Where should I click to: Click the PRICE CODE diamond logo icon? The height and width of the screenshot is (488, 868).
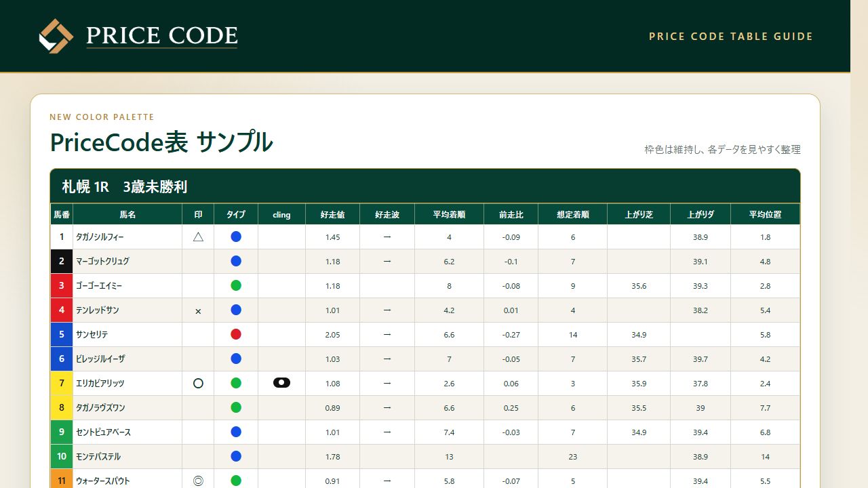pos(56,36)
